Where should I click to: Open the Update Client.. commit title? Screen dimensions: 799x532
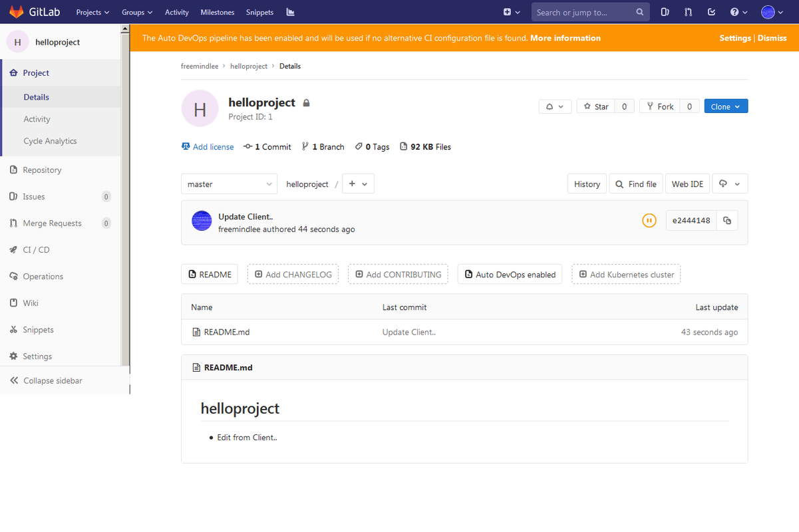tap(245, 217)
